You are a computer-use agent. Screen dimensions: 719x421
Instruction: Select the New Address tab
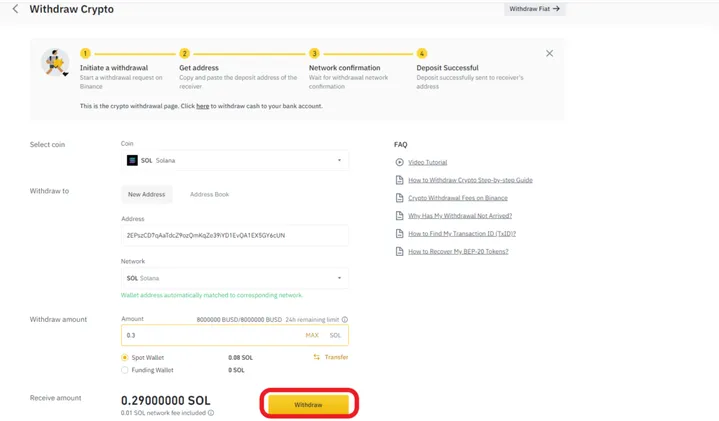(x=147, y=194)
